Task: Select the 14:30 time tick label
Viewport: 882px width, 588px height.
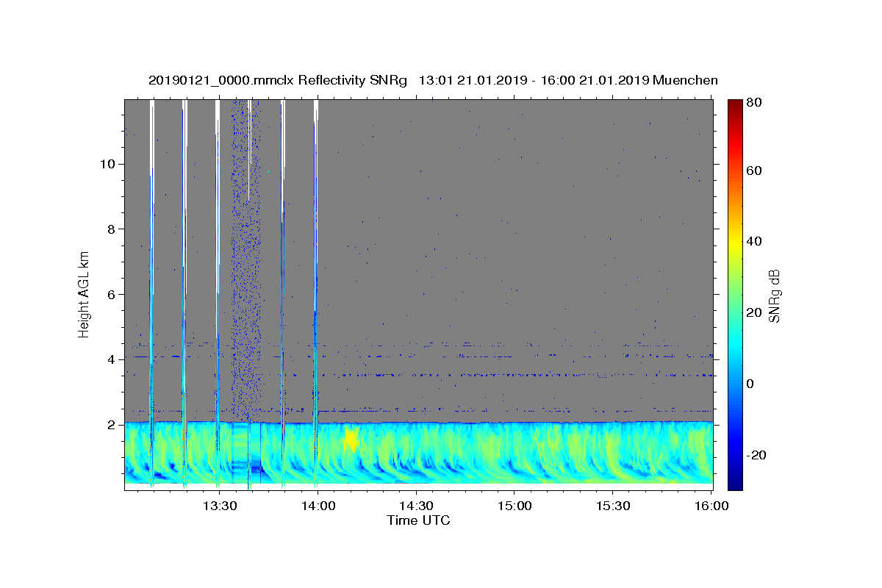Action: 416,506
